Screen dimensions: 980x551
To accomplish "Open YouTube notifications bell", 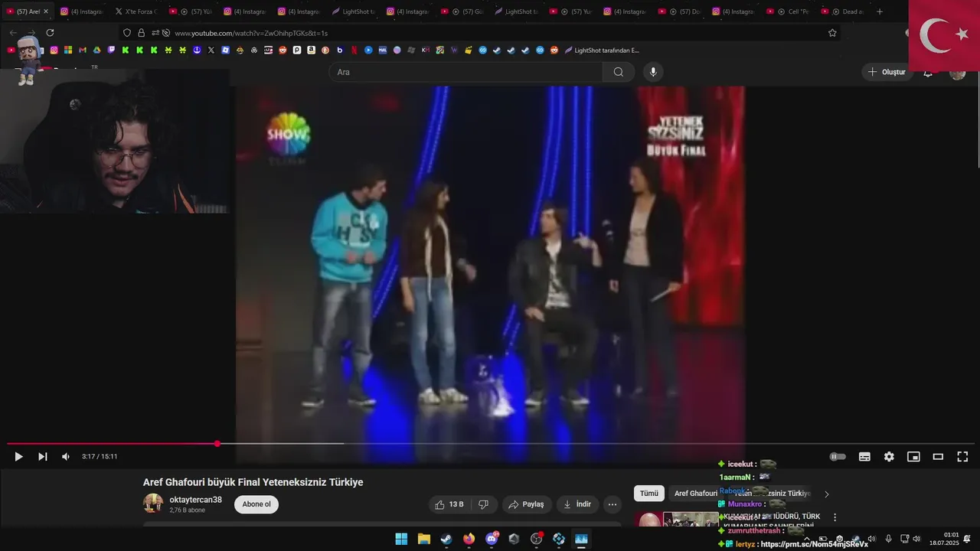I will point(928,73).
